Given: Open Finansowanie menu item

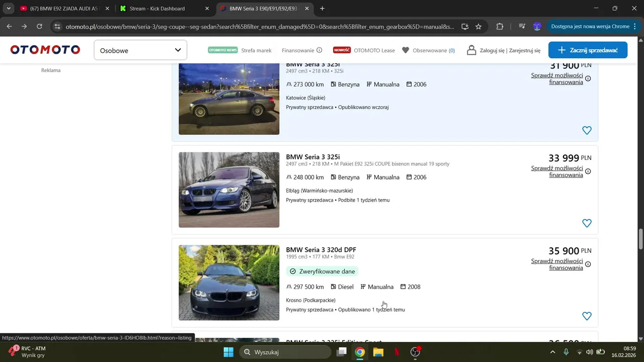Looking at the screenshot, I should [x=298, y=50].
